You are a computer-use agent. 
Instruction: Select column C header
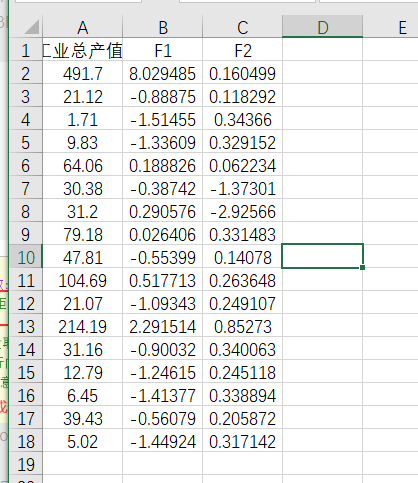243,27
